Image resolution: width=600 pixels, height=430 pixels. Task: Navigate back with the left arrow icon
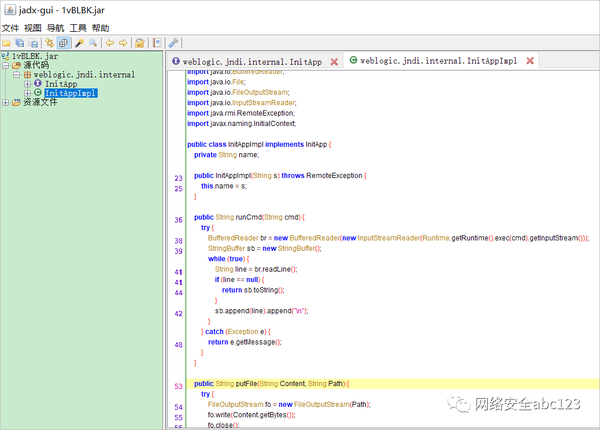point(109,44)
